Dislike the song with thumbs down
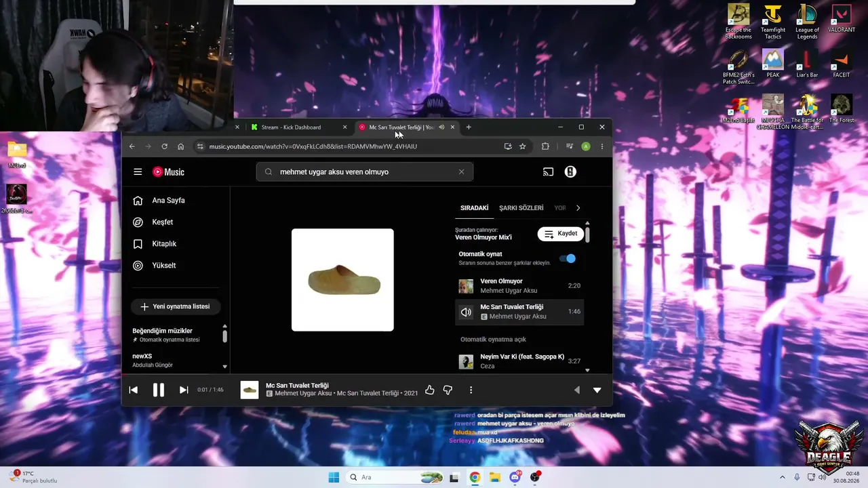The height and width of the screenshot is (488, 868). pos(448,390)
